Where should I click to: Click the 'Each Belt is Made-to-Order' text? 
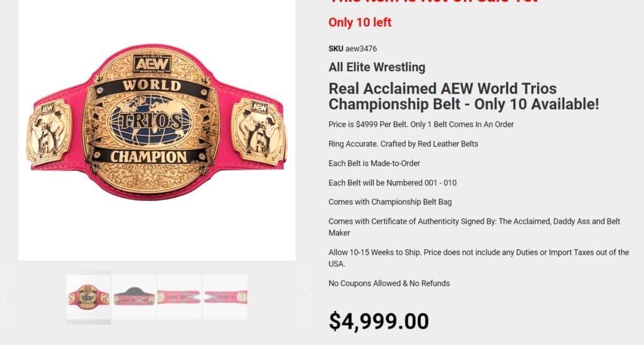click(x=374, y=163)
